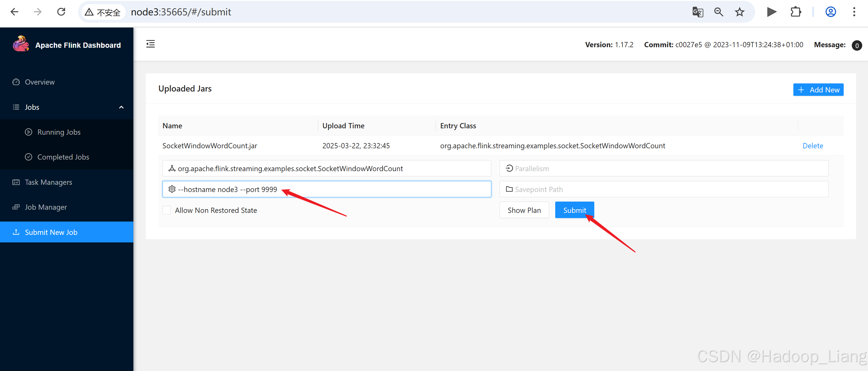This screenshot has width=868, height=371.
Task: Open the Overview page
Action: (x=39, y=82)
